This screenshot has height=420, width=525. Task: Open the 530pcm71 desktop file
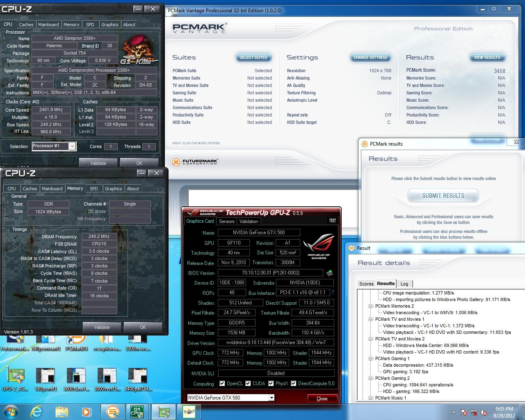pos(46,379)
